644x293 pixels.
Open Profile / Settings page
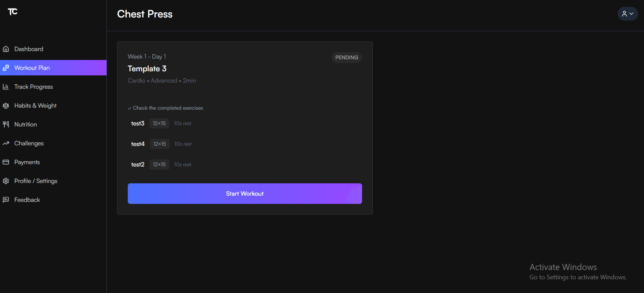36,181
